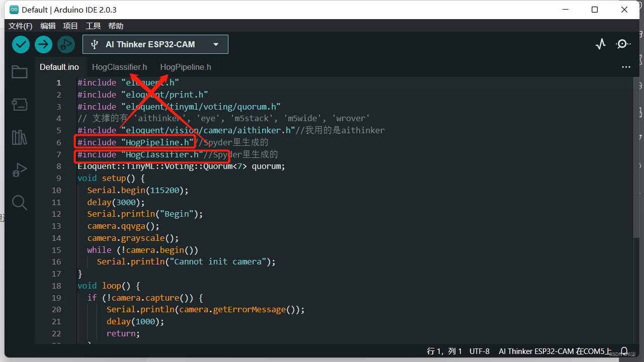Click the camera/aithinker.h include line

coord(231,130)
